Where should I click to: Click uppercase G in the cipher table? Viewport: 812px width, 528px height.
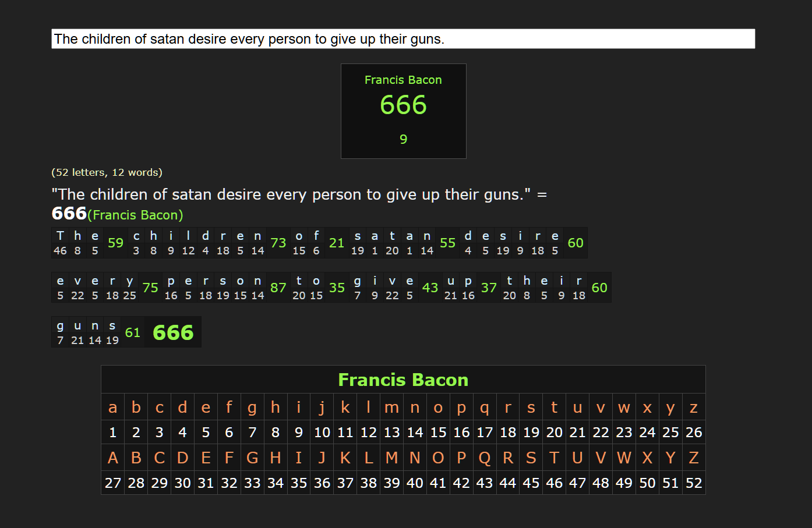click(252, 458)
